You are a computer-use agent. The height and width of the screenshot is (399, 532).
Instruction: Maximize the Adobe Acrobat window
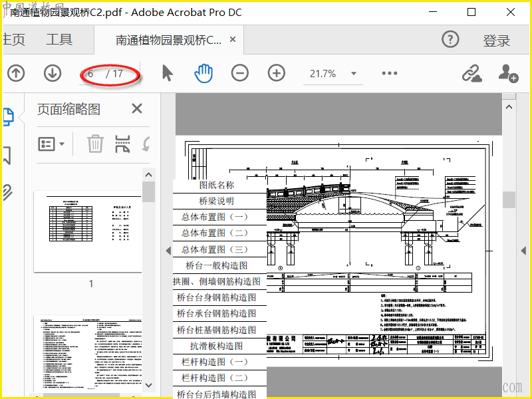point(471,12)
